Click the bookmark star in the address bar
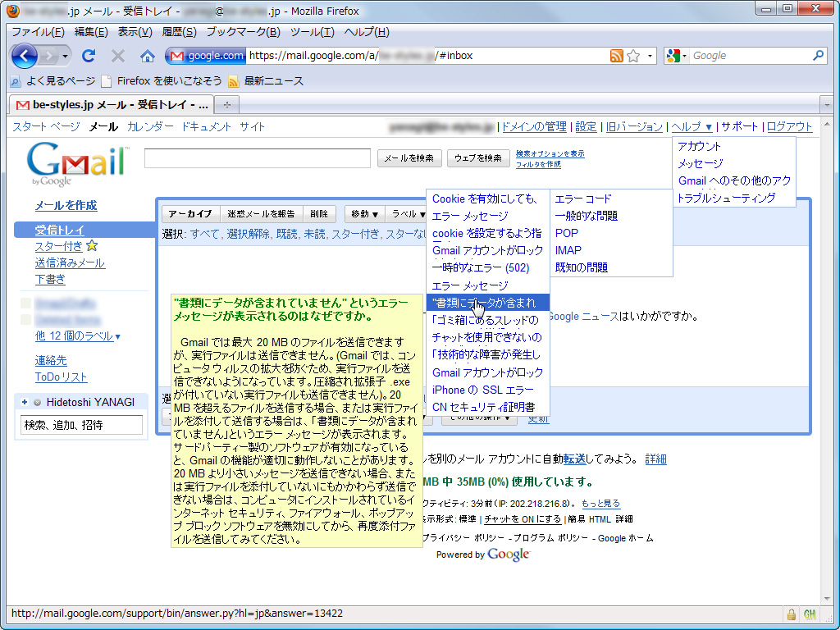Image resolution: width=840 pixels, height=630 pixels. point(632,55)
